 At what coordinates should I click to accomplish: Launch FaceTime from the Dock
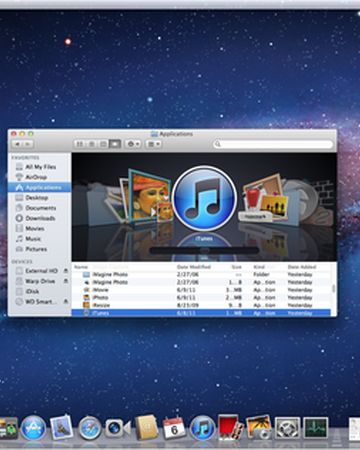point(118,428)
